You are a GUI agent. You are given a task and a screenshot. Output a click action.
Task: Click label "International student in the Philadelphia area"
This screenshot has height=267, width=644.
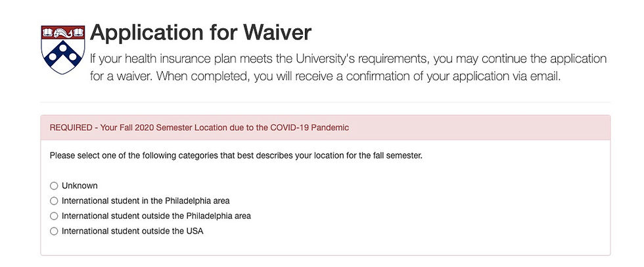tap(145, 201)
